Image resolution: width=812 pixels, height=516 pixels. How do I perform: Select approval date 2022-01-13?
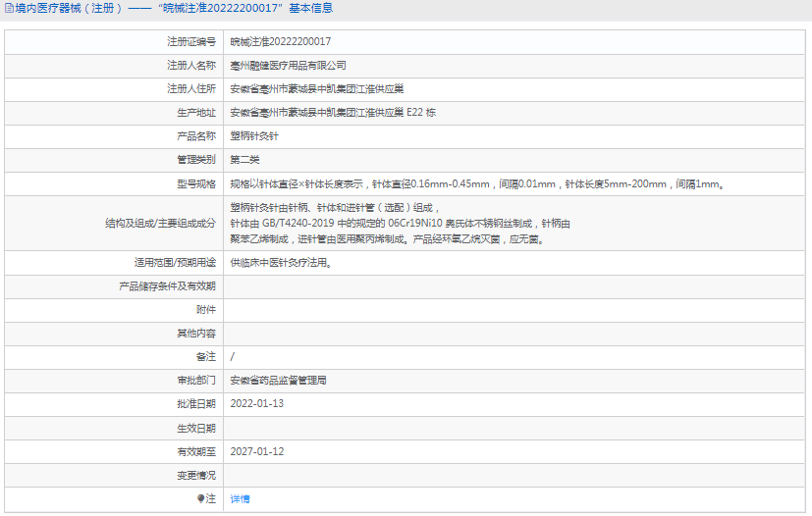pos(257,404)
